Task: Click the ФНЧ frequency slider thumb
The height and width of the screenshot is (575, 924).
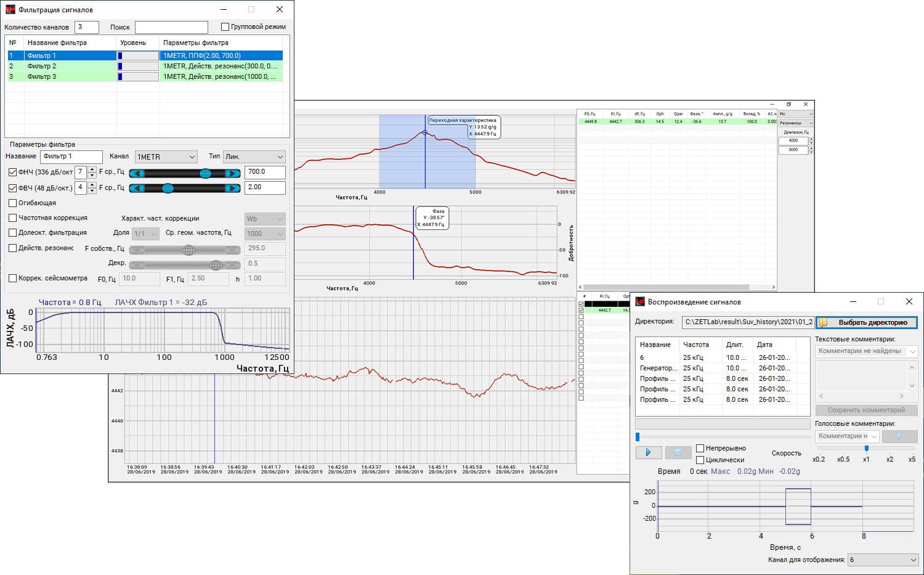Action: pos(205,173)
